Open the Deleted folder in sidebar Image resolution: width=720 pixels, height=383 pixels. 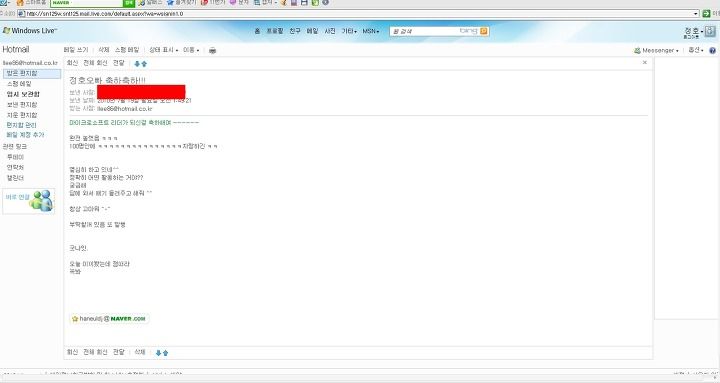22,115
